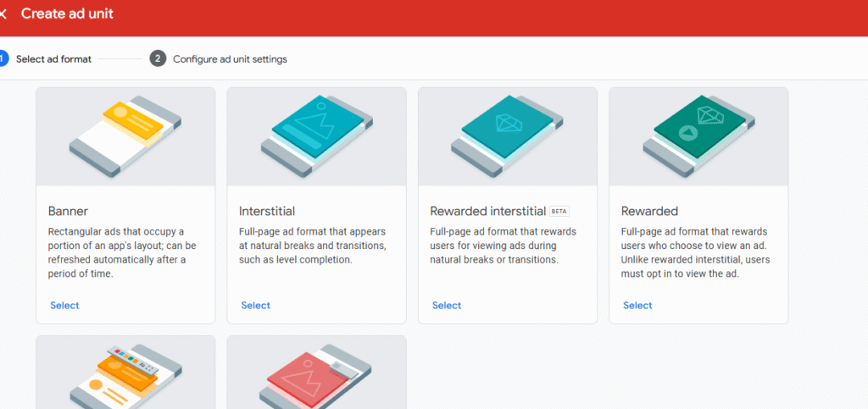
Task: Click the step 2 number circle
Action: tap(158, 58)
